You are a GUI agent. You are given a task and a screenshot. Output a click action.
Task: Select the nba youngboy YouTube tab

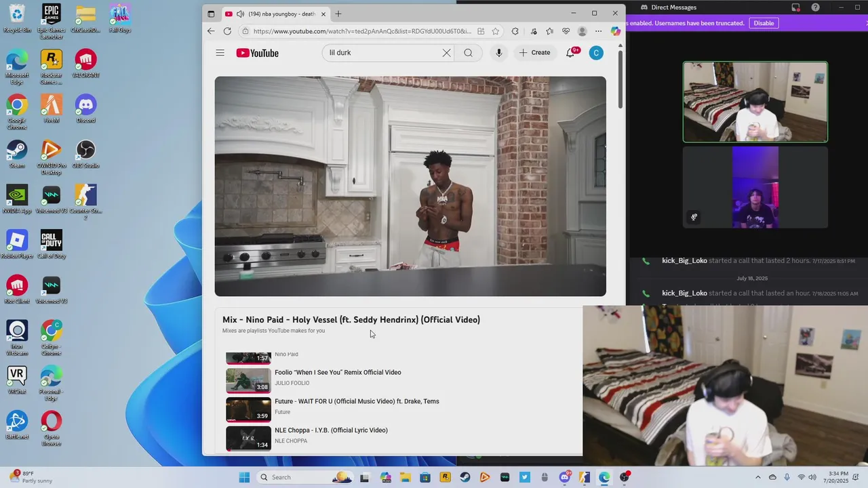click(x=275, y=14)
